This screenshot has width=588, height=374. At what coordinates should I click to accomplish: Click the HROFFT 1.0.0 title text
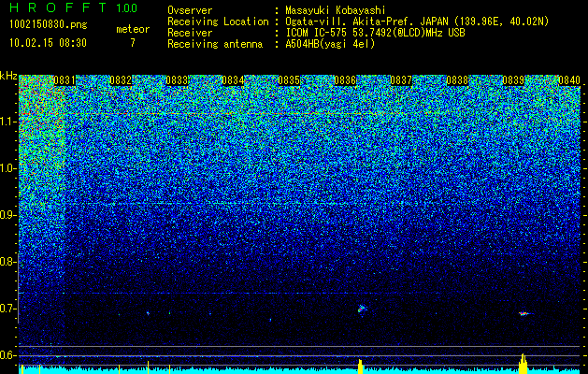pos(74,7)
